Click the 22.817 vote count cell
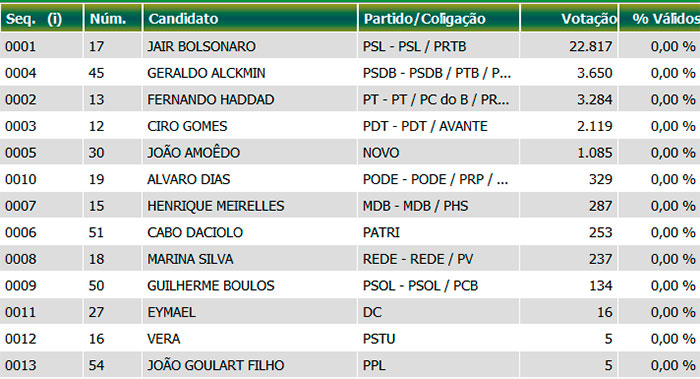Image resolution: width=700 pixels, height=379 pixels. pyautogui.click(x=569, y=46)
